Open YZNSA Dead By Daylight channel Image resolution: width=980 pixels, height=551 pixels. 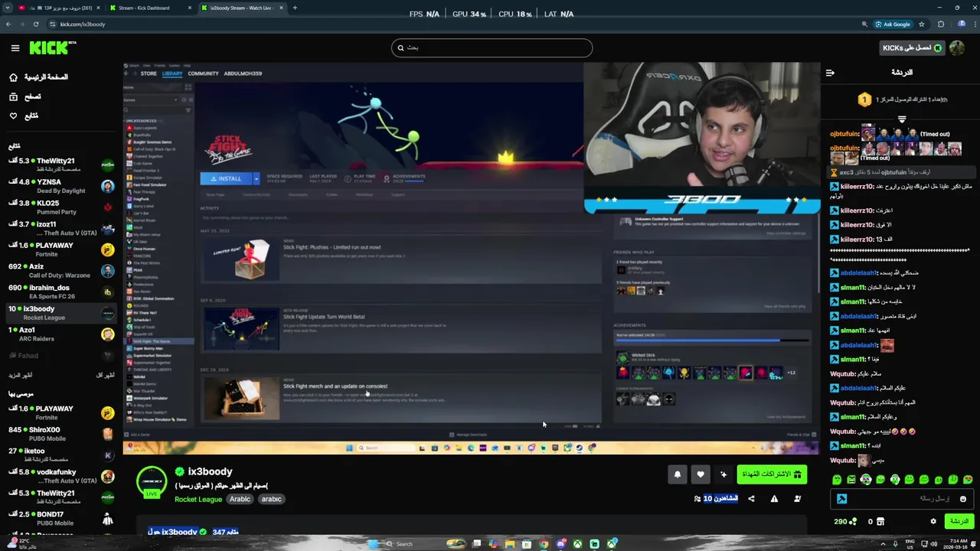(60, 186)
